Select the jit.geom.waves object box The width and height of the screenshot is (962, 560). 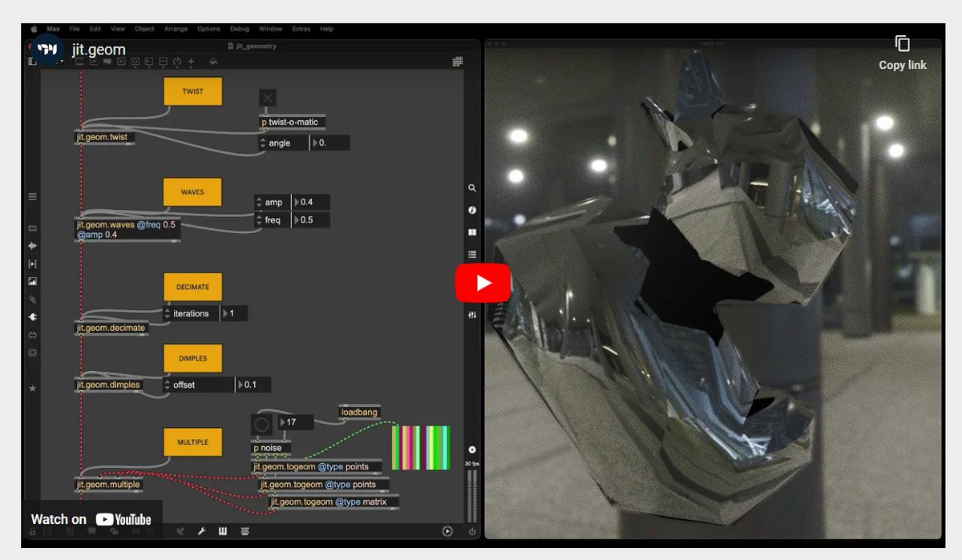[127, 229]
